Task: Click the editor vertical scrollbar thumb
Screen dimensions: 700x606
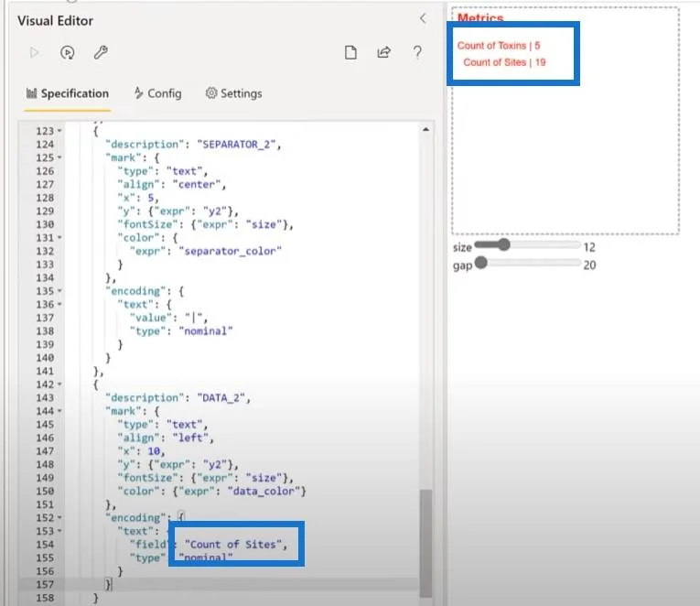Action: pyautogui.click(x=425, y=543)
